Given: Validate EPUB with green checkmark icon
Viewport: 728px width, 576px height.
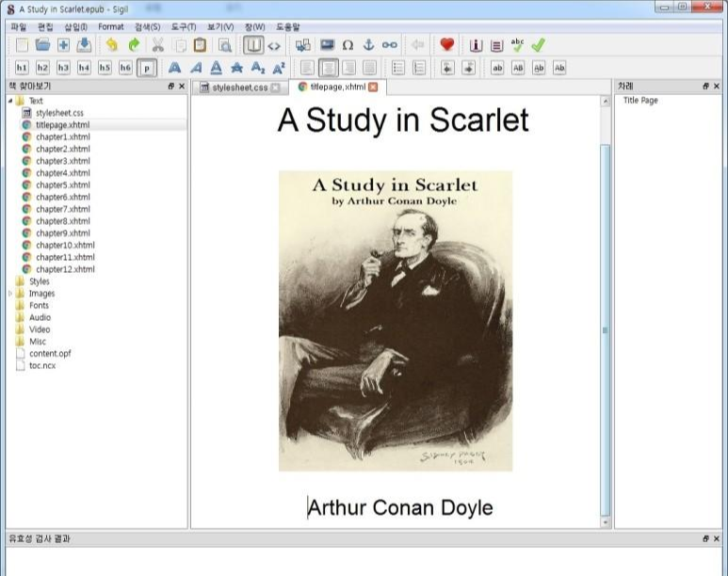Looking at the screenshot, I should click(538, 45).
